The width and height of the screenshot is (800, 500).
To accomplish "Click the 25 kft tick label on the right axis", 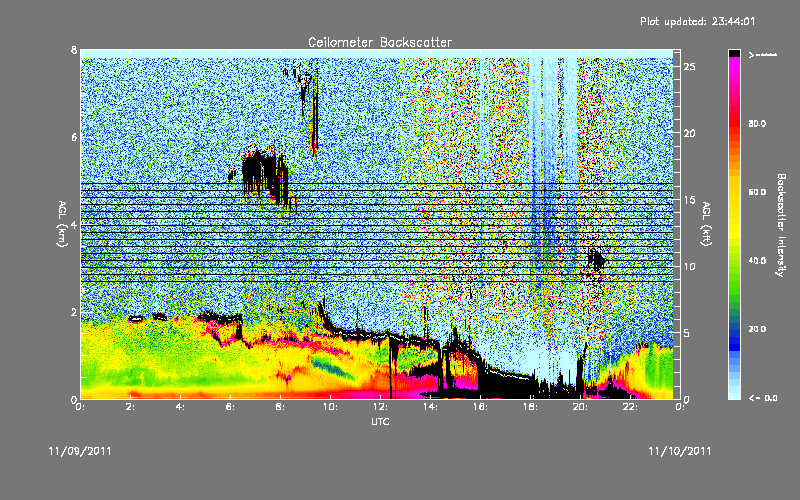I will pos(689,67).
